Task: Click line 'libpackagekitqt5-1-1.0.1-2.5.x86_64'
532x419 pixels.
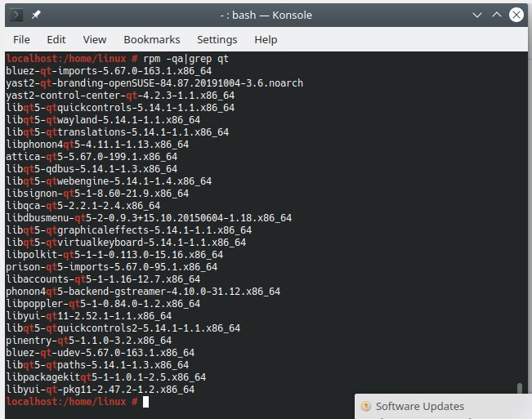Action: (106, 377)
